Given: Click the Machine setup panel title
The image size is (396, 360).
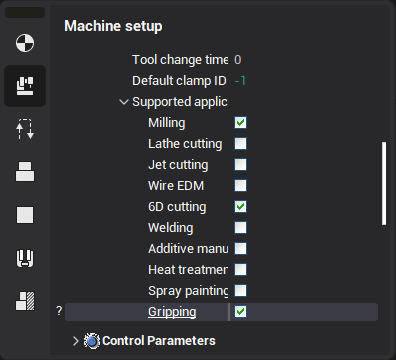Looking at the screenshot, I should pos(113,26).
